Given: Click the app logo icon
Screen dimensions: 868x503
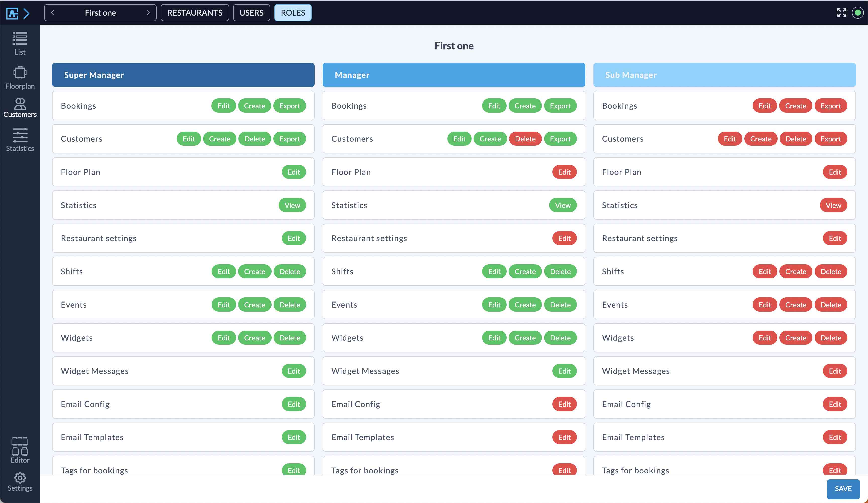Looking at the screenshot, I should pos(12,13).
